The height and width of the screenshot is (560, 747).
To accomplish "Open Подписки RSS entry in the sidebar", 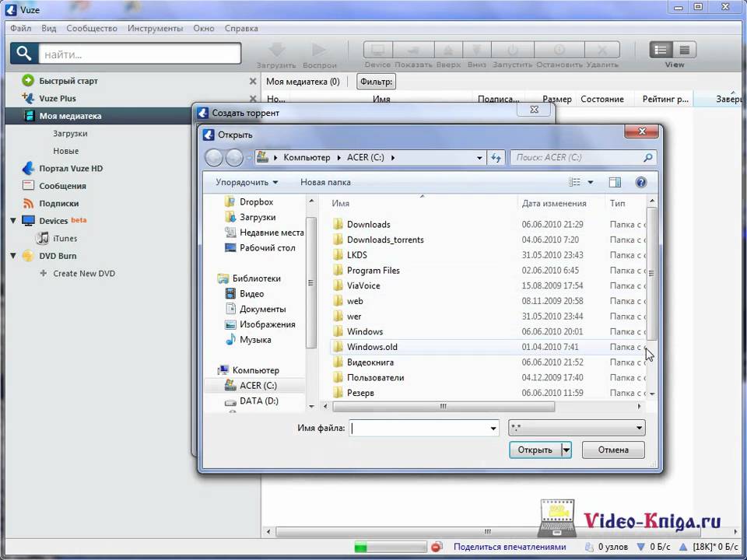I will point(58,203).
